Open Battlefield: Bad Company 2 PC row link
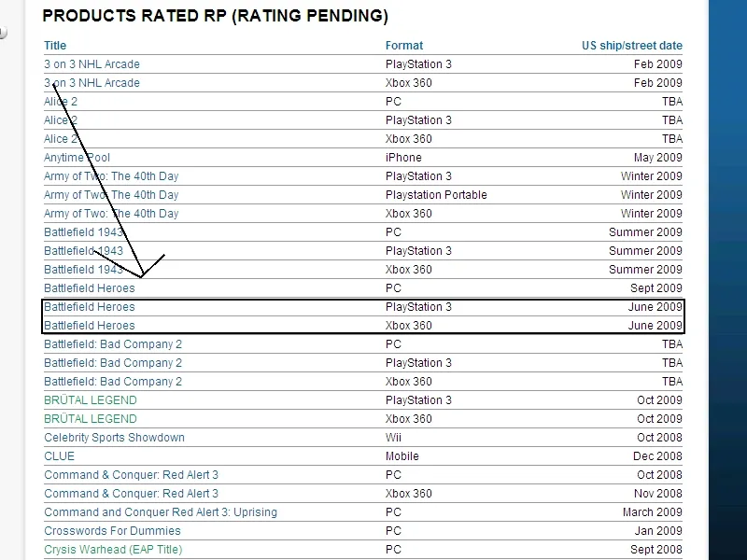The image size is (747, 560). pyautogui.click(x=113, y=344)
